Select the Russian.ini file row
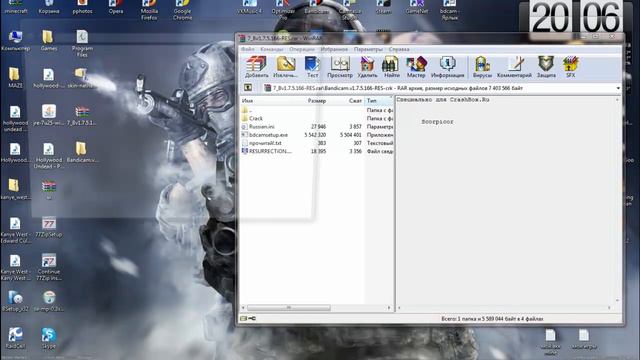The width and height of the screenshot is (640, 360). point(316,127)
